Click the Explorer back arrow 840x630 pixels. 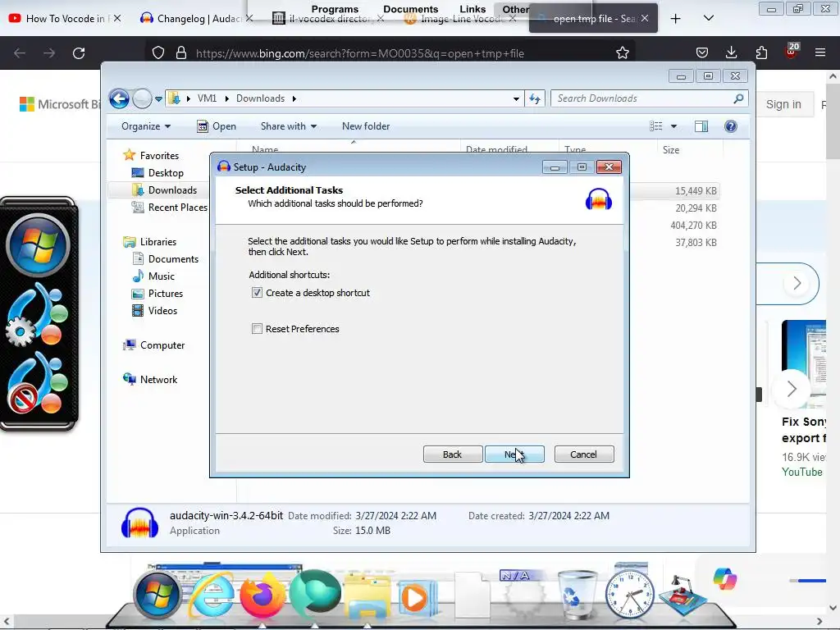tap(119, 98)
